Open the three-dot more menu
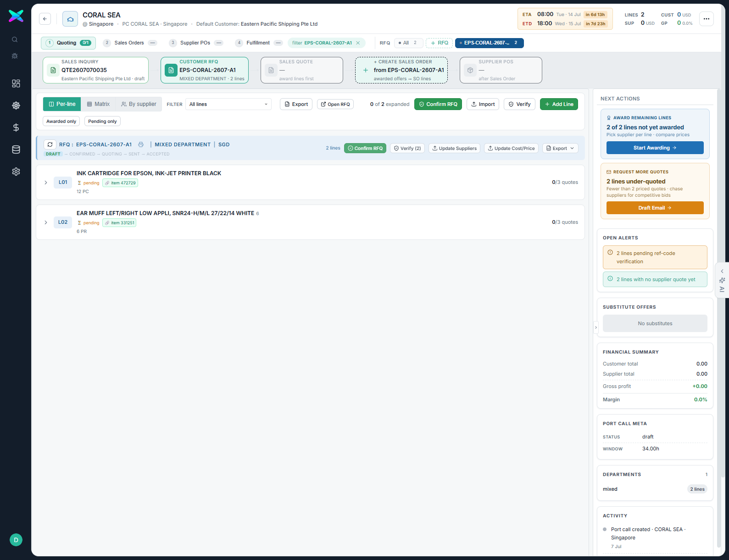Screen dimensions: 729x560 (707, 19)
